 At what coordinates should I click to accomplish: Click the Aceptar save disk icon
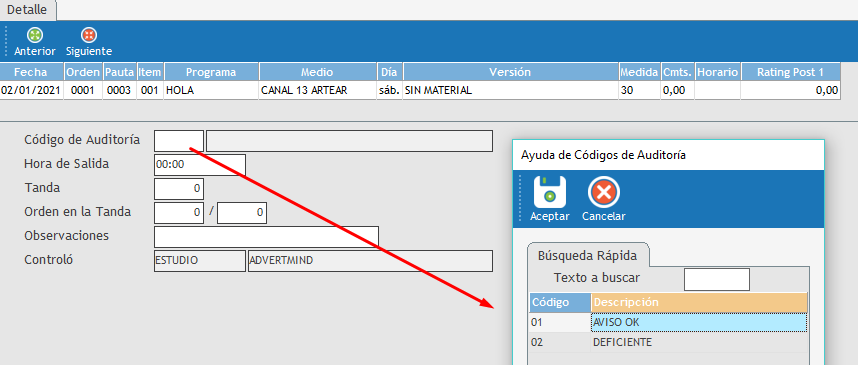[550, 192]
